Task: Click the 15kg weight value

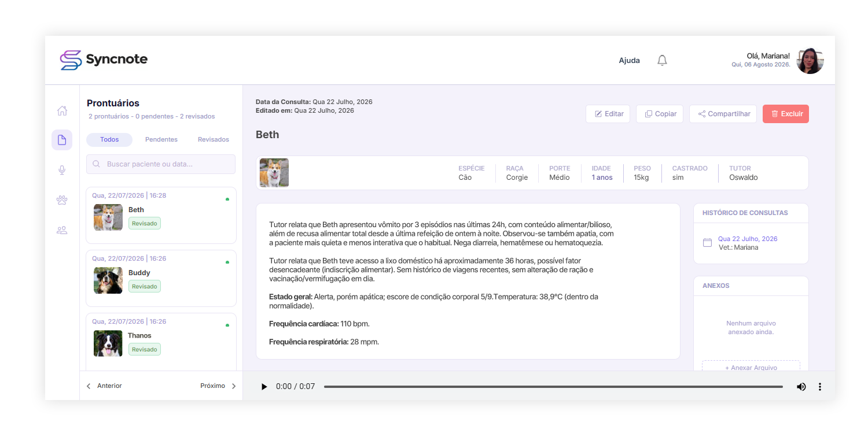Action: (641, 177)
